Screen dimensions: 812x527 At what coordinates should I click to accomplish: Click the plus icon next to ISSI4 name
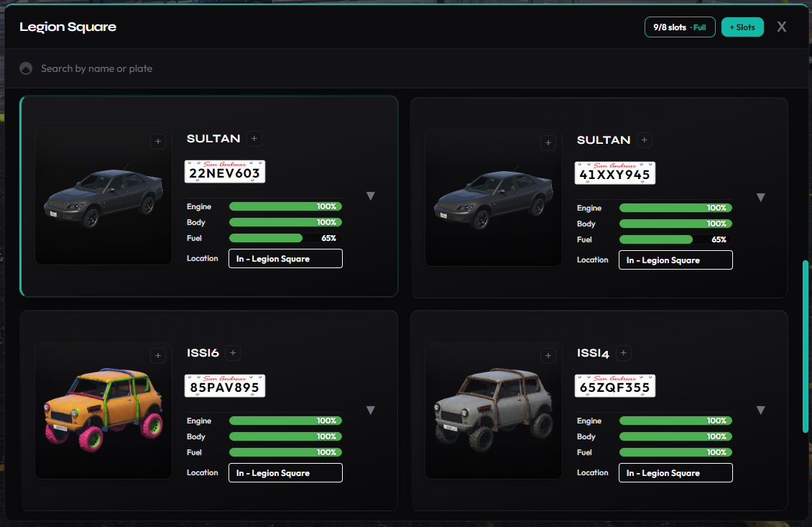tap(624, 353)
